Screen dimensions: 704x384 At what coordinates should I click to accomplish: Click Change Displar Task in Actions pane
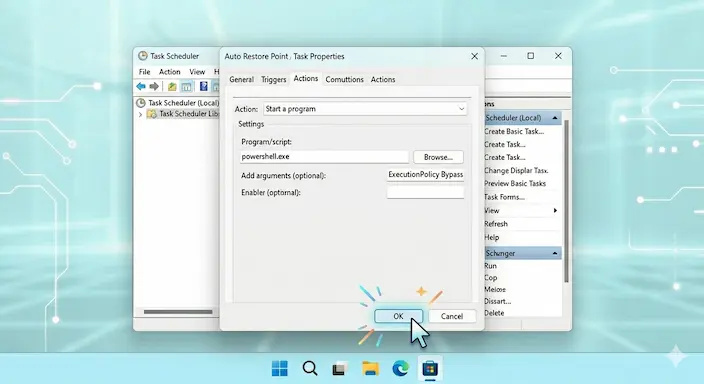click(x=516, y=171)
